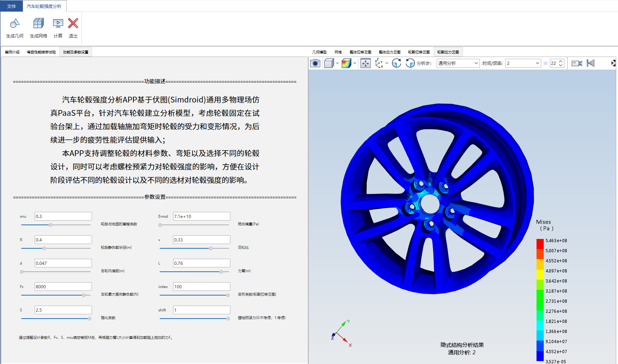Click the index input field with 100
Screen dimensions: 618x364
click(202, 287)
